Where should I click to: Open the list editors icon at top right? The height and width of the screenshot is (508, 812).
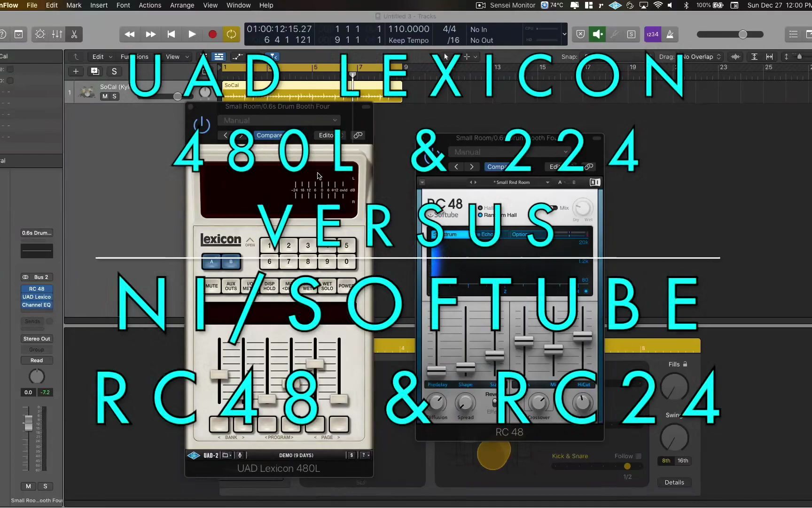pos(793,34)
